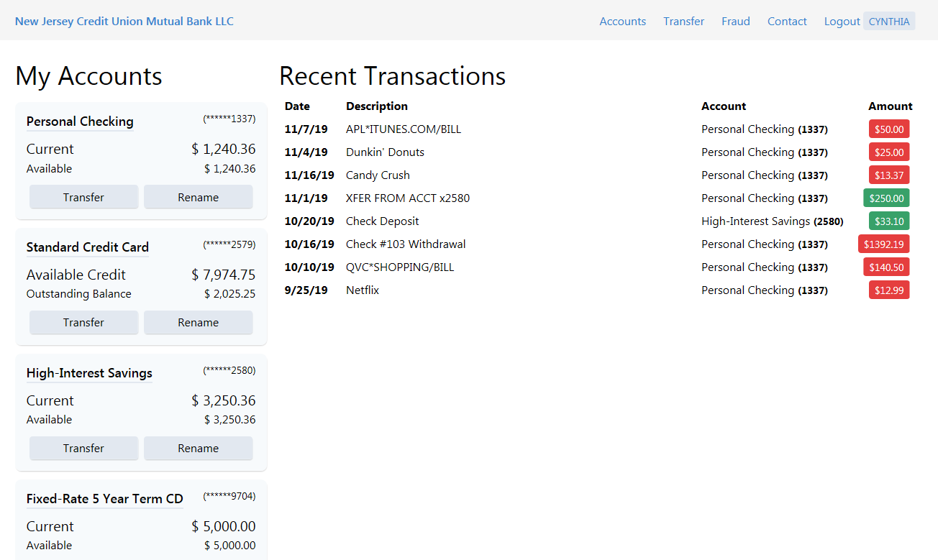Screen dimensions: 938x560
Task: Click the green $33.10 amount badge
Action: [889, 221]
